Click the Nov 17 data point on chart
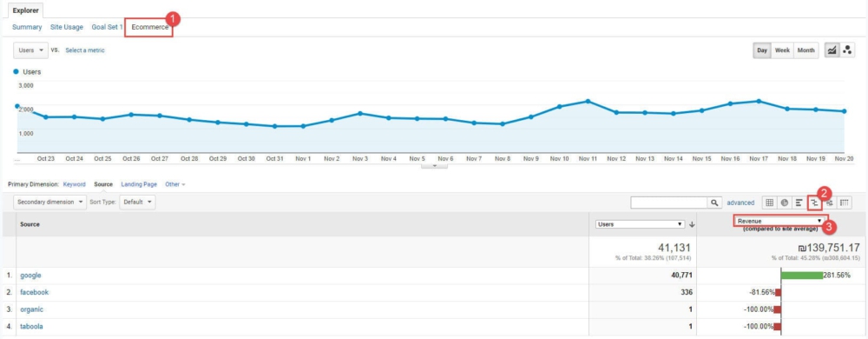This screenshot has height=339, width=868. [x=759, y=102]
